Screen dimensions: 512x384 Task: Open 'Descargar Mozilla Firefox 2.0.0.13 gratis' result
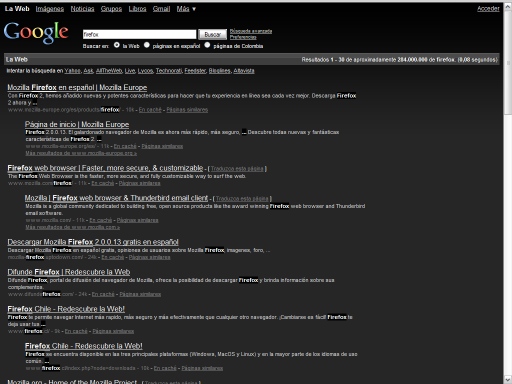93,242
